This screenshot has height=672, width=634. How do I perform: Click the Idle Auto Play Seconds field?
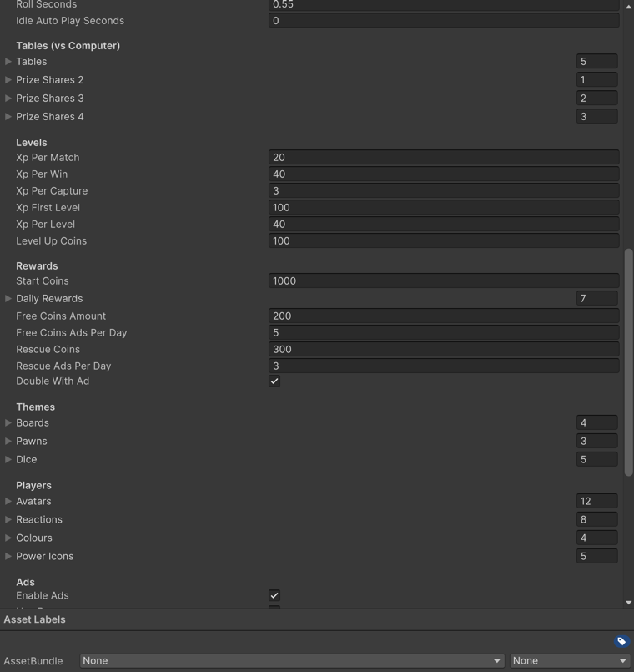tap(444, 21)
